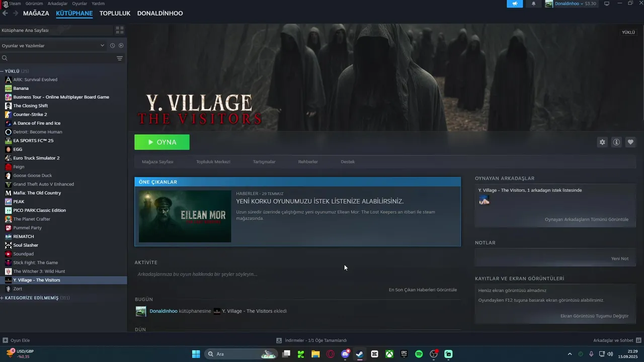Viewport: 644px width, 362px height.
Task: Open notifications bell icon
Action: click(x=533, y=4)
